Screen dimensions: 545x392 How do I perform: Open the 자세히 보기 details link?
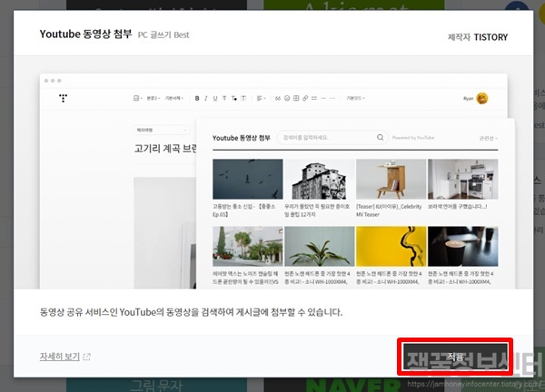65,357
